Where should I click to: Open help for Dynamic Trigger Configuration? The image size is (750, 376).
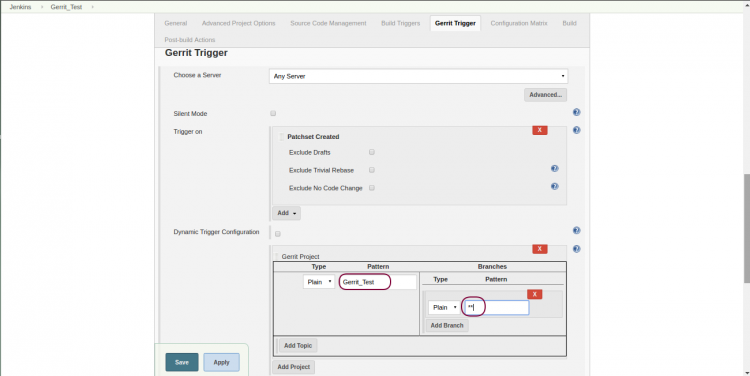coord(576,231)
